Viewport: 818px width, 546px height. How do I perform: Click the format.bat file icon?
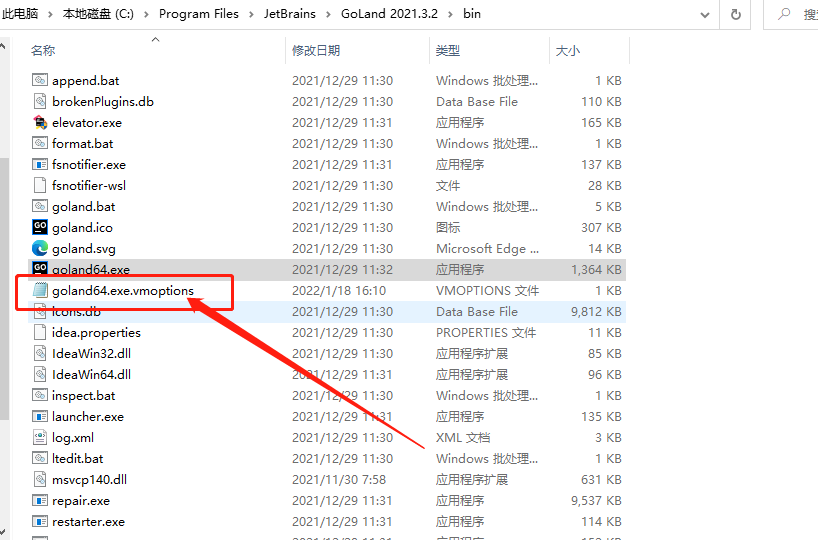tap(40, 143)
